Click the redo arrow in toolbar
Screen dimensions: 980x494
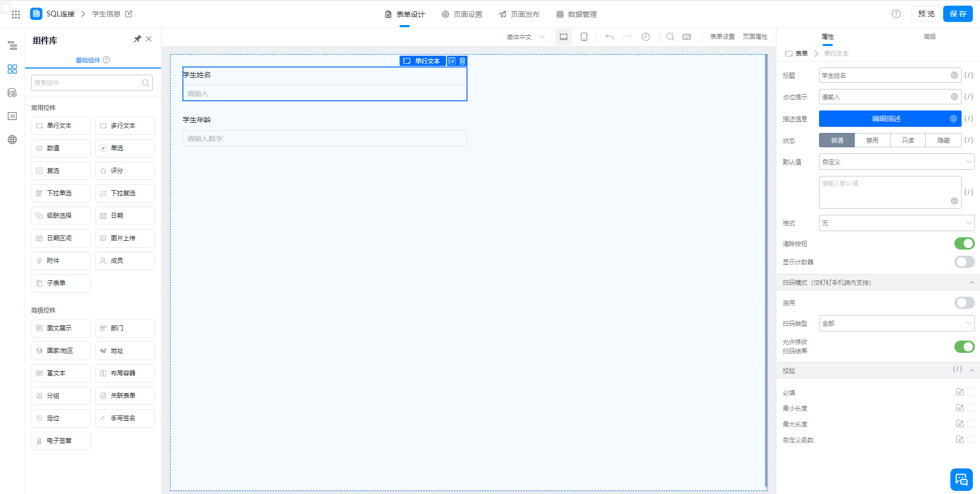(627, 37)
